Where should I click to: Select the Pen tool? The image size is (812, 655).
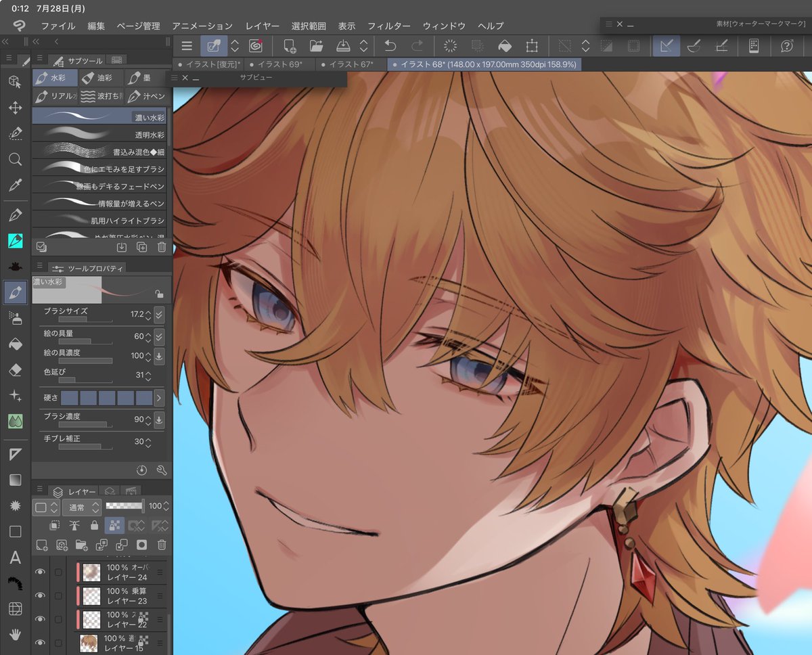(15, 215)
